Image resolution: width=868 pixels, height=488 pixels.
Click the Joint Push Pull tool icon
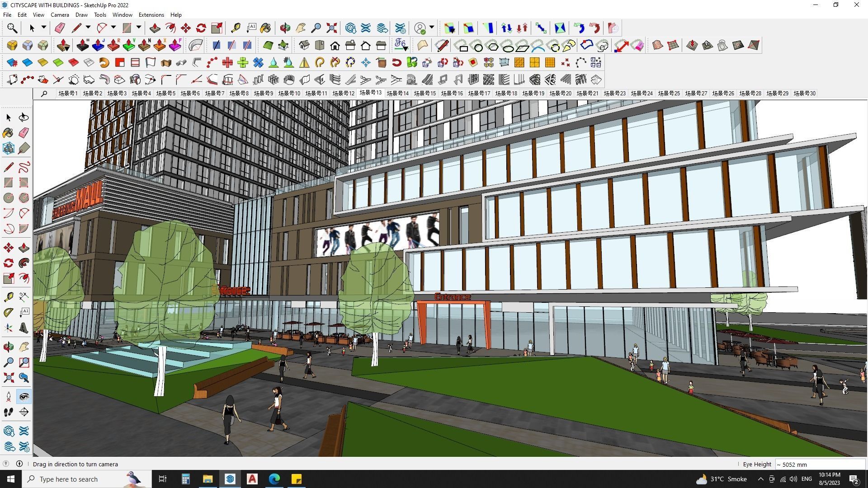pos(63,45)
